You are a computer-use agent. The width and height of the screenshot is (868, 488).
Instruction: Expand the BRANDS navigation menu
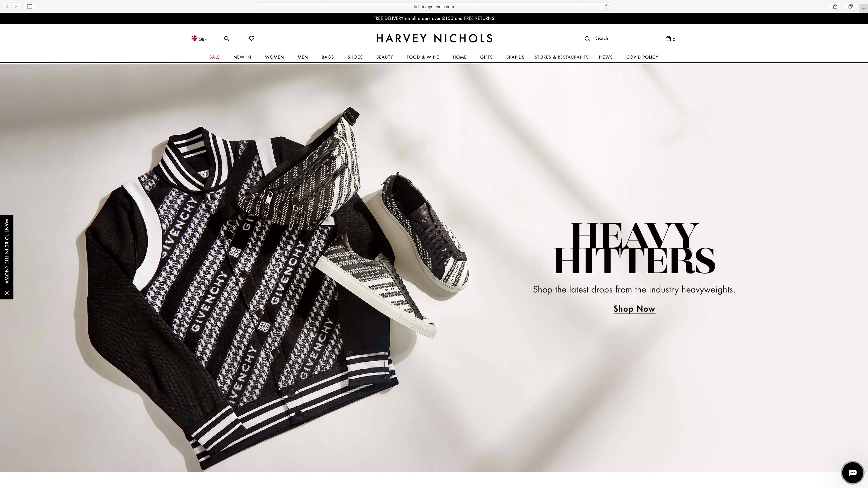tap(515, 57)
